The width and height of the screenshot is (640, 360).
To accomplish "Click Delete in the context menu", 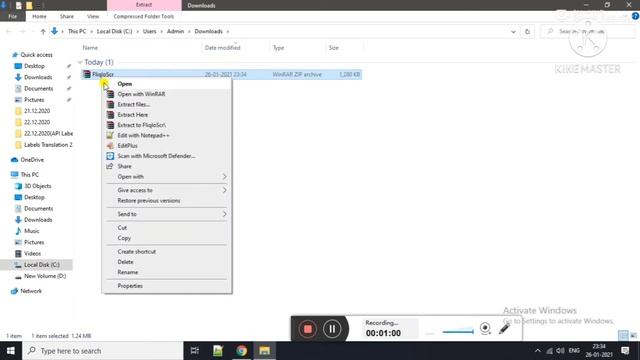I will click(125, 262).
